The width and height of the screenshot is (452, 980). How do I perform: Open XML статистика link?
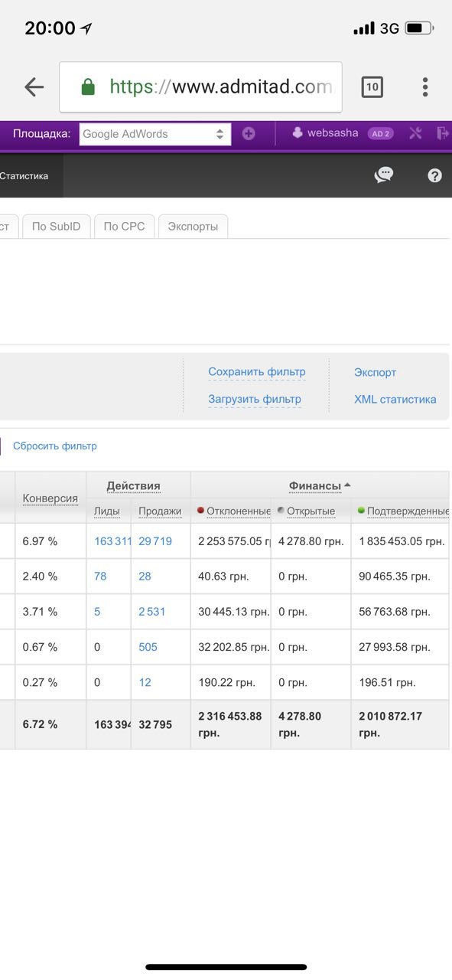point(395,400)
